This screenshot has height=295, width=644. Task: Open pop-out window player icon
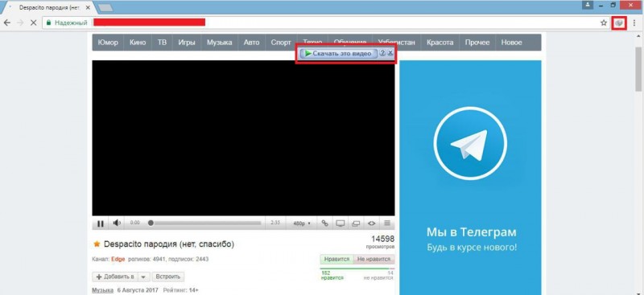pyautogui.click(x=356, y=223)
